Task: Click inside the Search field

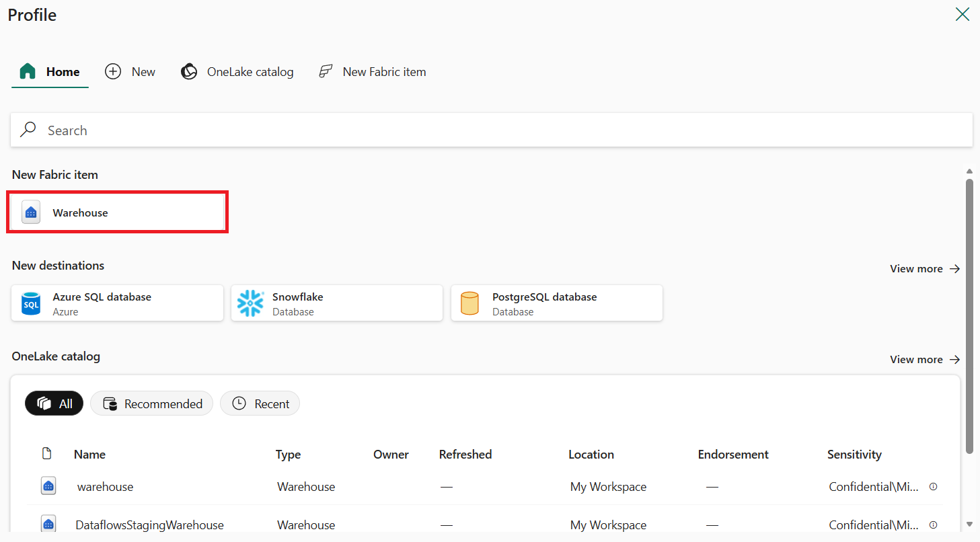Action: pos(269,129)
